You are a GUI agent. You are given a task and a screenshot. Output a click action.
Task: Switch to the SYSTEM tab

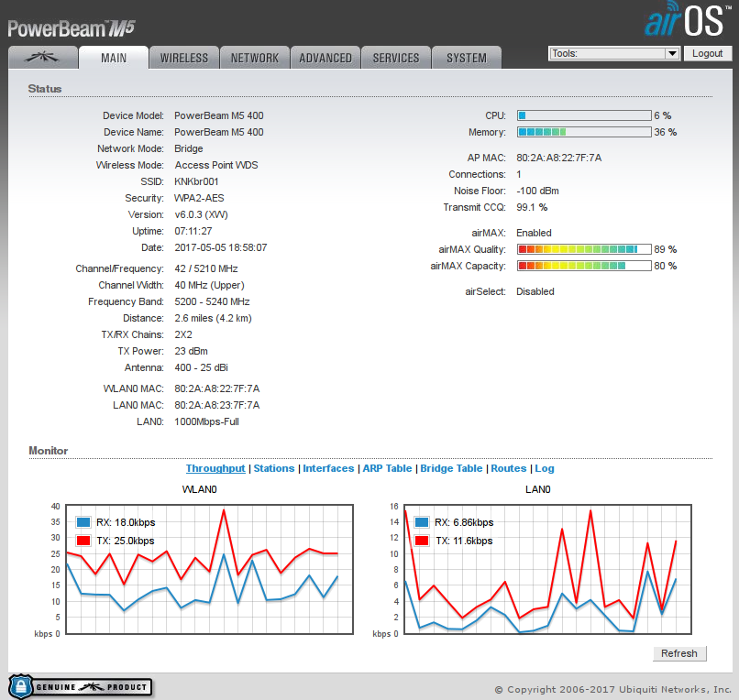467,58
